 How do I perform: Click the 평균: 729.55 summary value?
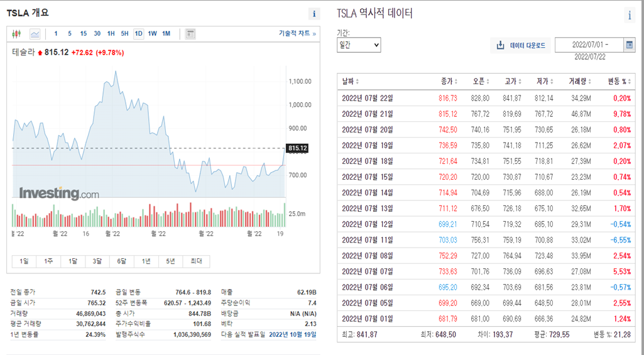pos(552,334)
